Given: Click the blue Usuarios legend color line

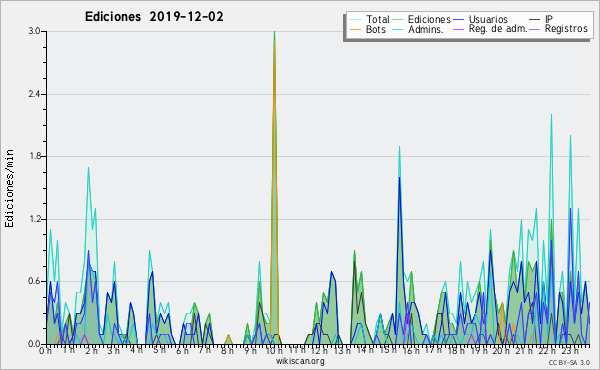Looking at the screenshot, I should click(x=458, y=19).
